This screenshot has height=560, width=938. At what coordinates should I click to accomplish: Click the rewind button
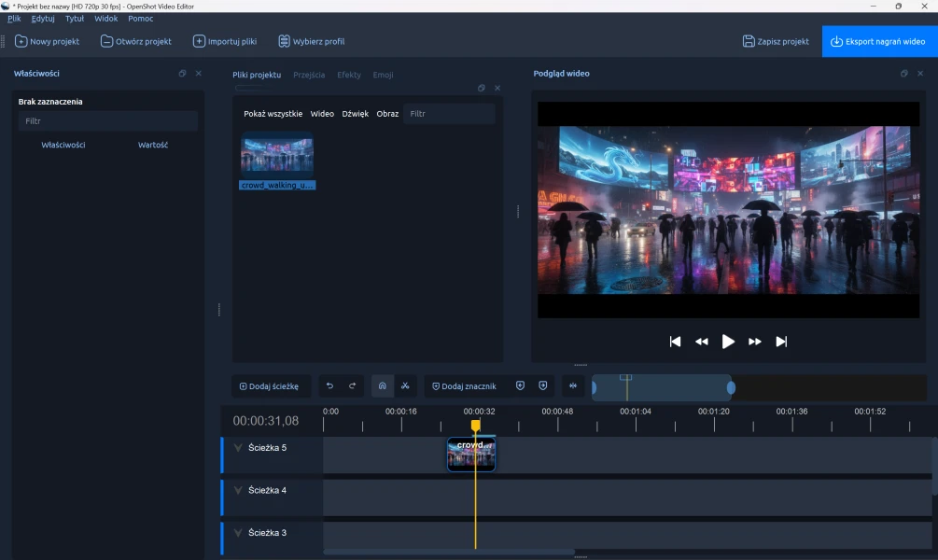[702, 342]
